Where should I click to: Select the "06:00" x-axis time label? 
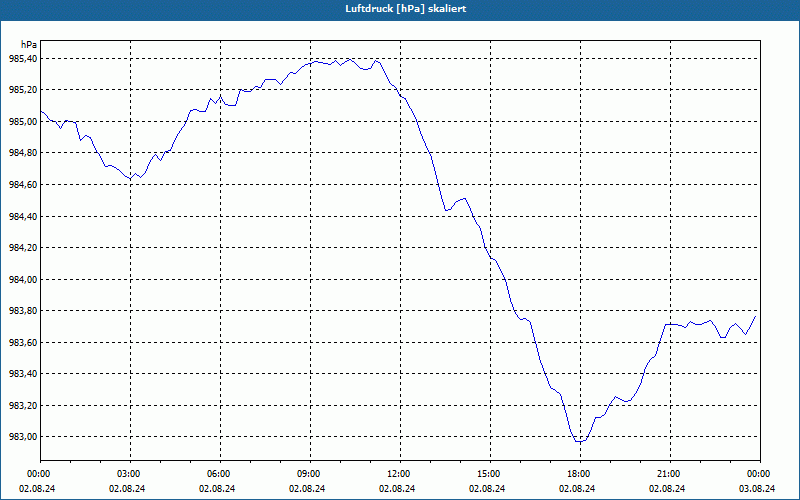[x=218, y=474]
